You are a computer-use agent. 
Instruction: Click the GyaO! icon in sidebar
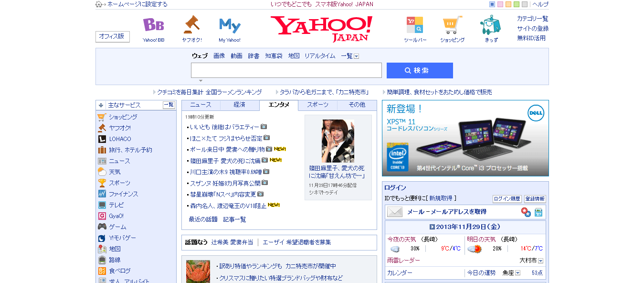[102, 216]
